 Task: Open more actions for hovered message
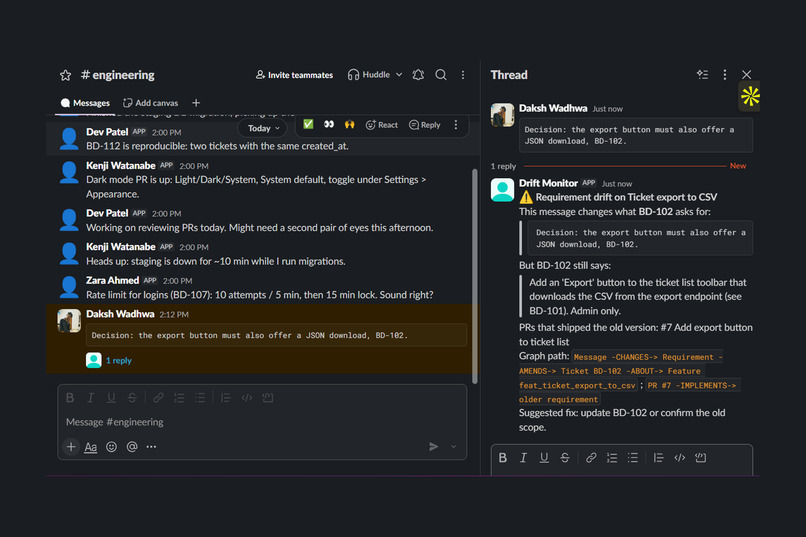pos(455,125)
